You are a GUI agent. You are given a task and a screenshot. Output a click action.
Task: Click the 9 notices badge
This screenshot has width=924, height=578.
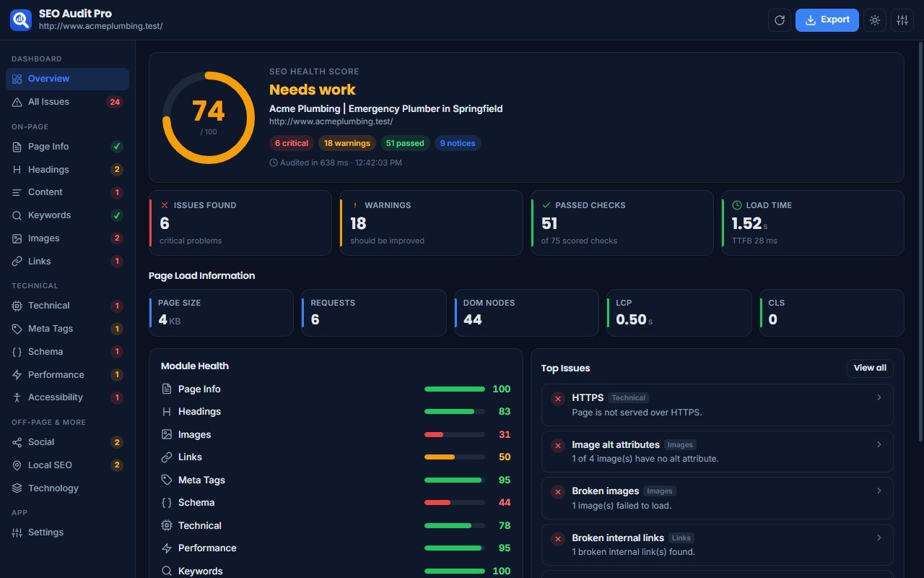point(458,143)
